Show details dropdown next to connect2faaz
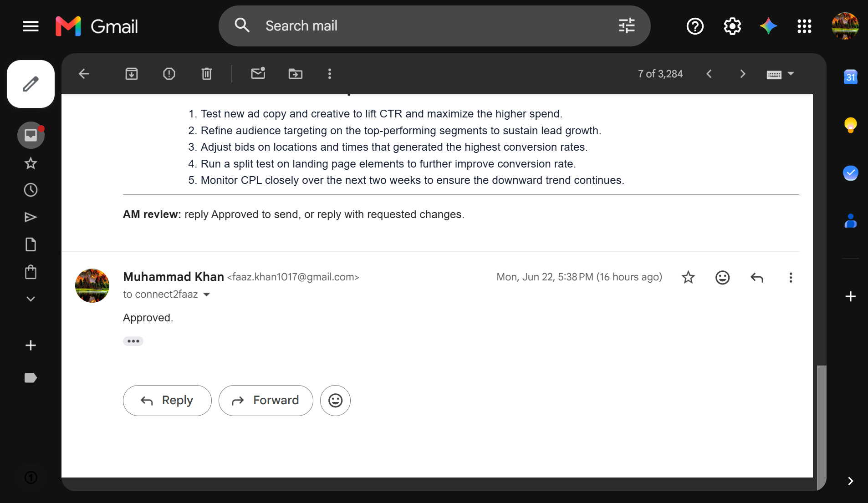This screenshot has height=503, width=868. [x=207, y=295]
